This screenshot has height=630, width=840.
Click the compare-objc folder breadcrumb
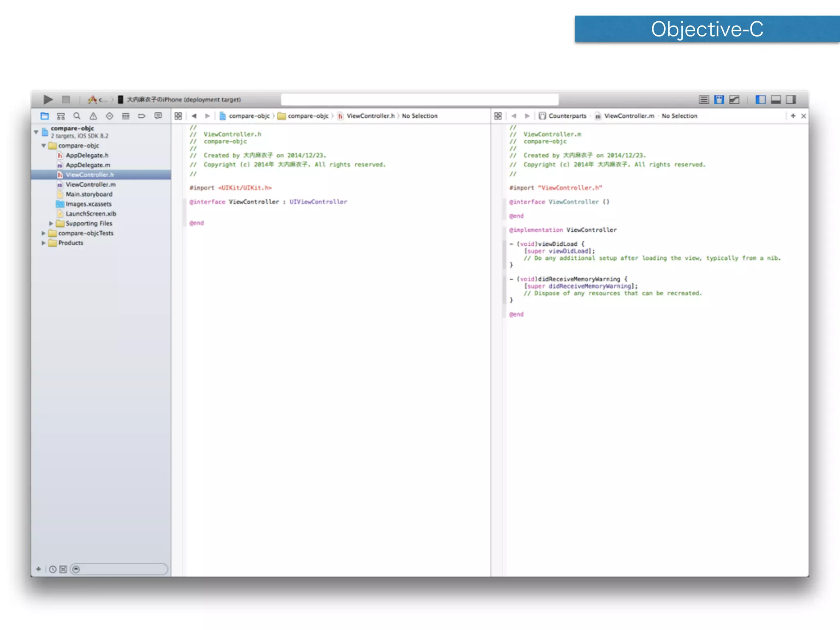(x=303, y=116)
